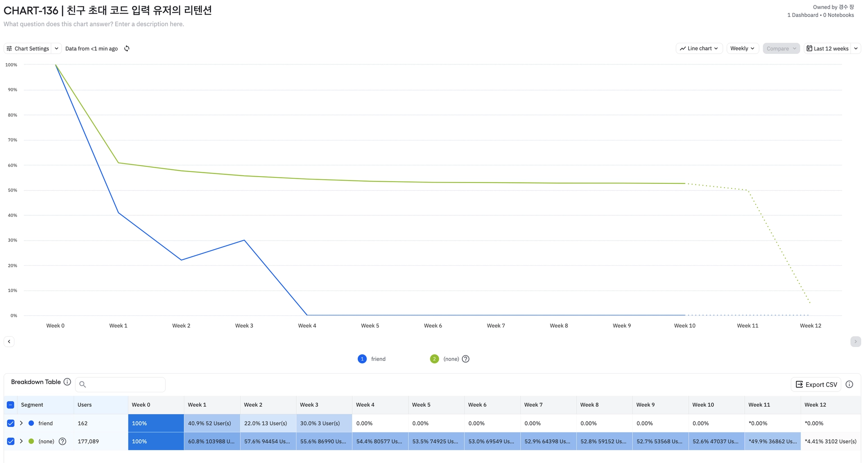Uncheck the friend segment checkbox
The width and height of the screenshot is (868, 463).
click(x=11, y=423)
